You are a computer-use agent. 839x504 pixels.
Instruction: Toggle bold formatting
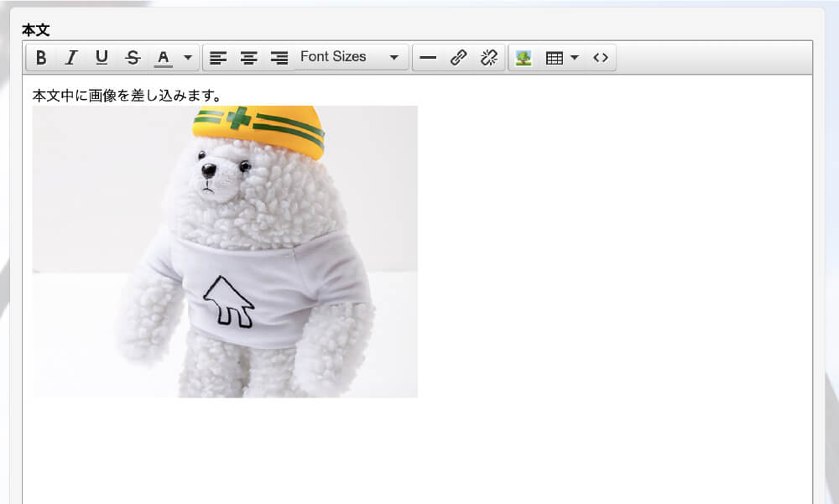click(x=41, y=58)
